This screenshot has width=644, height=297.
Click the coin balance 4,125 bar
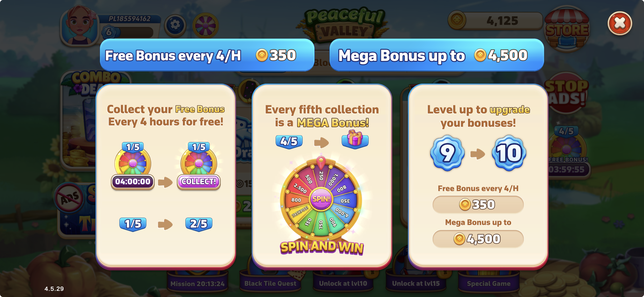pos(495,21)
